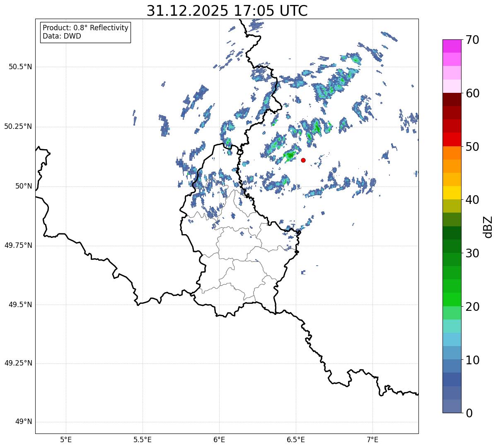Click the colorbar label "70"
This screenshot has height=448, width=498.
[473, 40]
